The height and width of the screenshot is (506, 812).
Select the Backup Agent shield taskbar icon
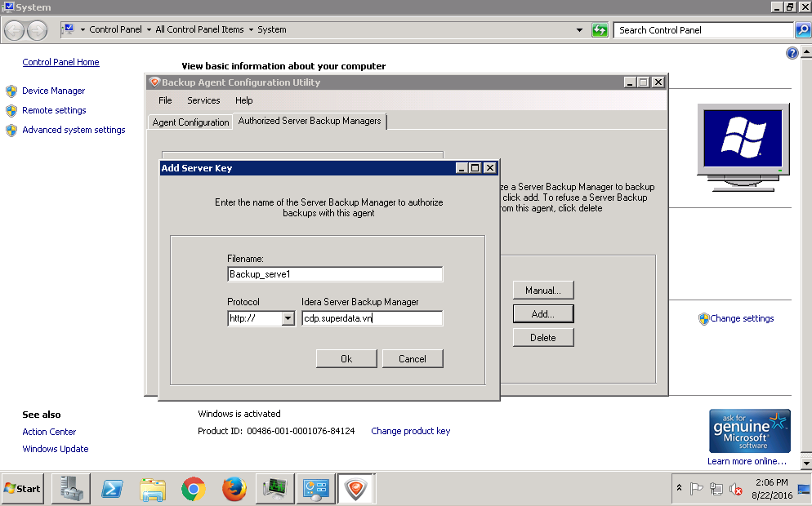coord(356,488)
